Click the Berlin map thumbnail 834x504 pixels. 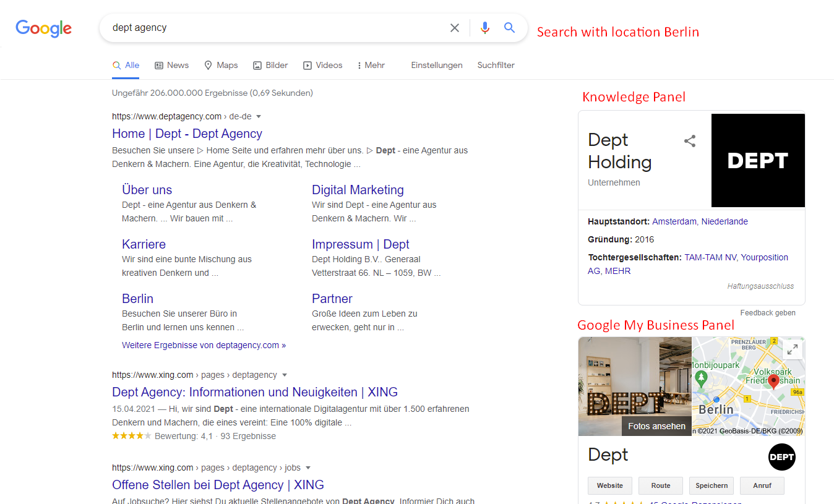[749, 386]
